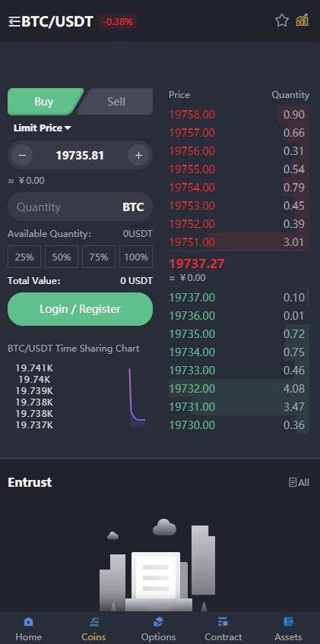Click the Login / Register button
This screenshot has width=320, height=644.
(x=81, y=309)
